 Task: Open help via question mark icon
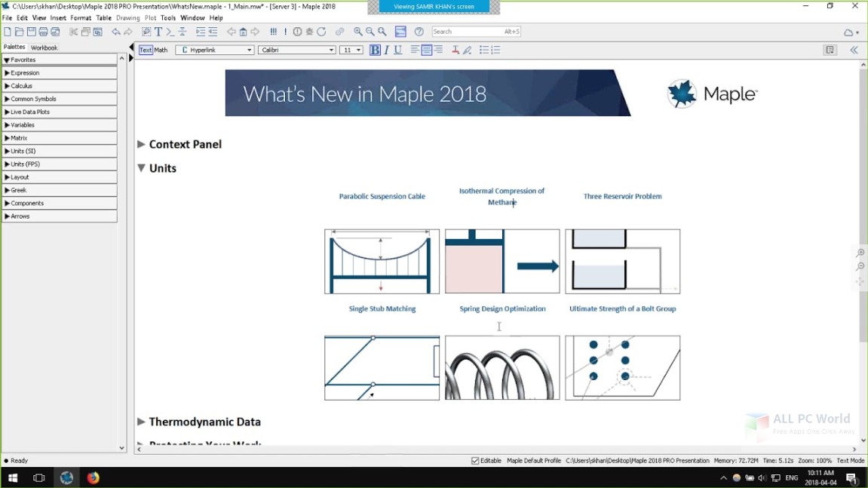[419, 32]
